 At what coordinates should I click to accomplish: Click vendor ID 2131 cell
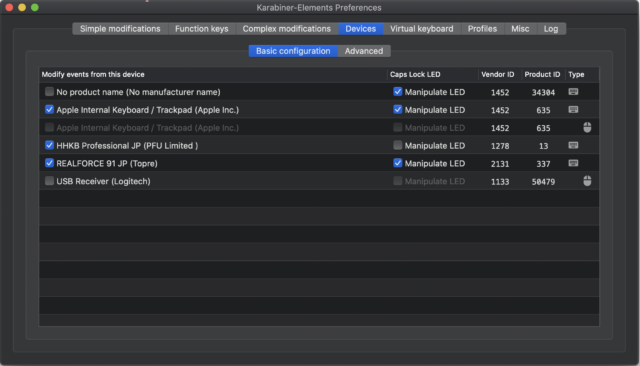tap(500, 164)
